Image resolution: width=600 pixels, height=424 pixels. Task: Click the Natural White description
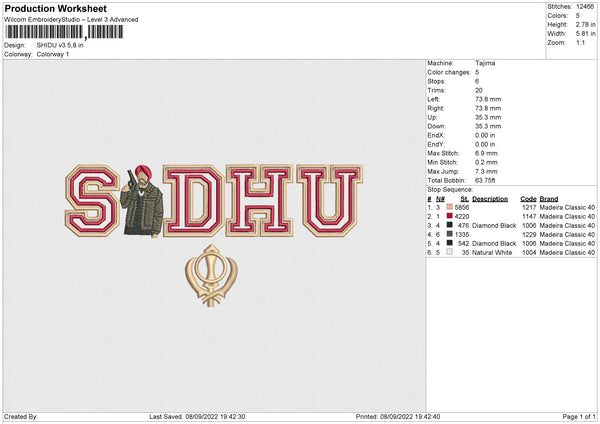pyautogui.click(x=492, y=253)
